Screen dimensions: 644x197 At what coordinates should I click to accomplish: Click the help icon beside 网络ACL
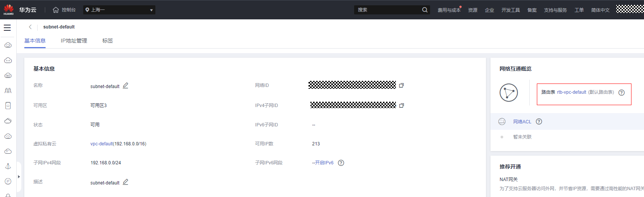[x=539, y=121]
